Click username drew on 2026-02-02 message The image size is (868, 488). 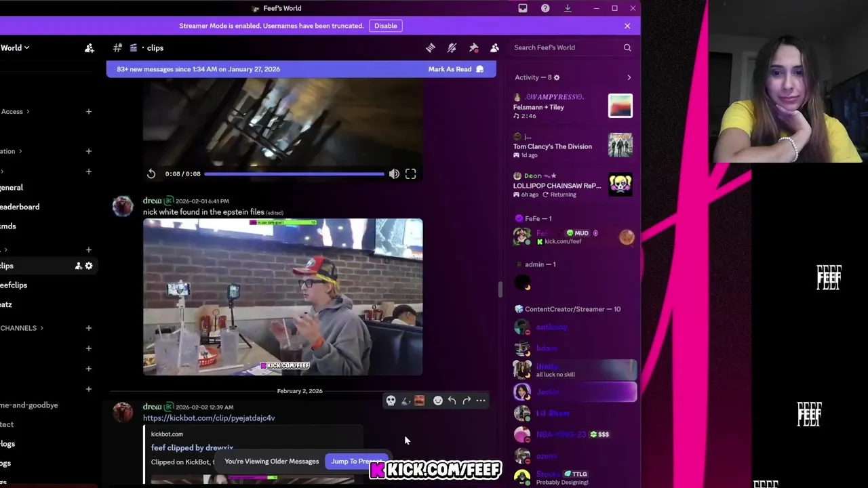pos(152,407)
